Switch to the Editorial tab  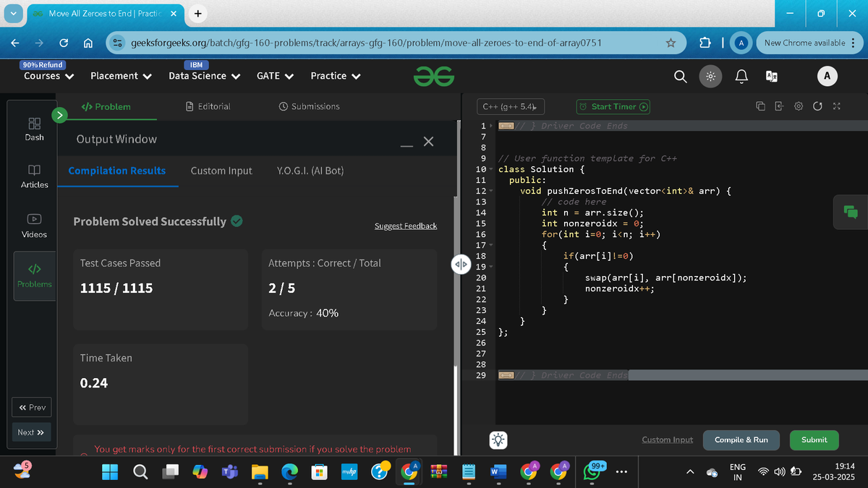(x=208, y=106)
